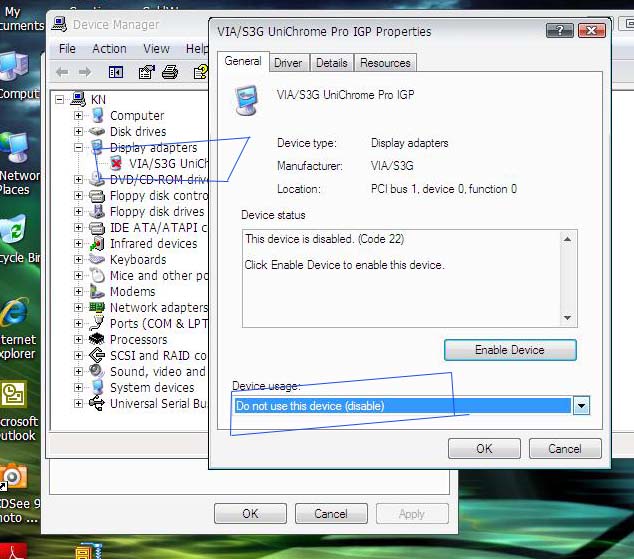
Task: Expand the Computer node
Action: tap(78, 116)
